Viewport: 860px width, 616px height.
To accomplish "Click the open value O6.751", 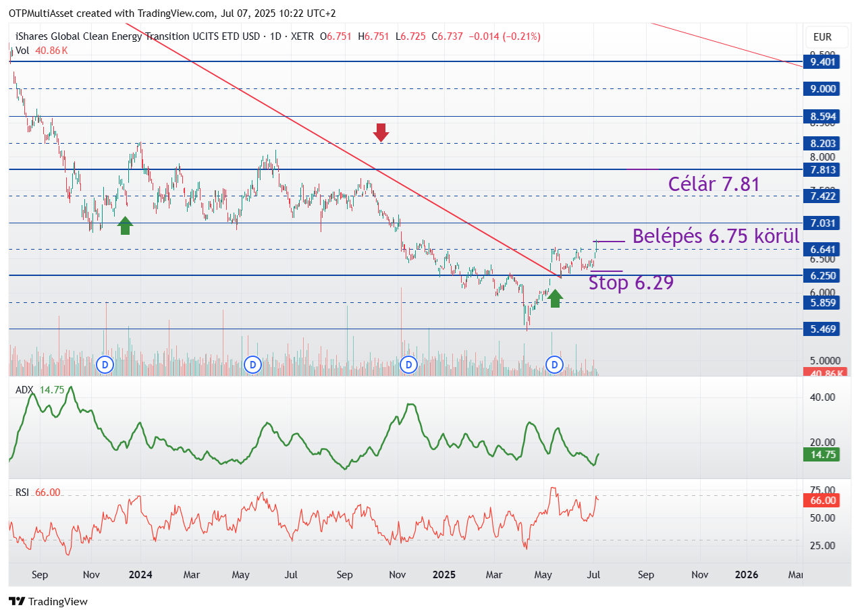I will coord(335,36).
